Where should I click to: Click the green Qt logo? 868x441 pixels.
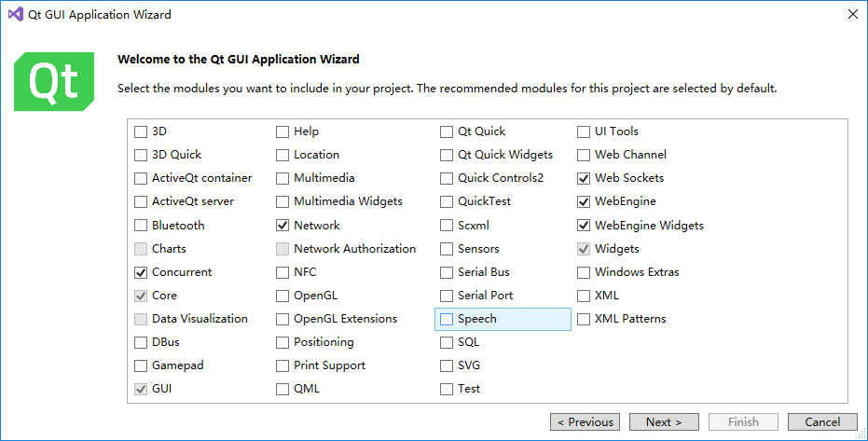pyautogui.click(x=54, y=82)
